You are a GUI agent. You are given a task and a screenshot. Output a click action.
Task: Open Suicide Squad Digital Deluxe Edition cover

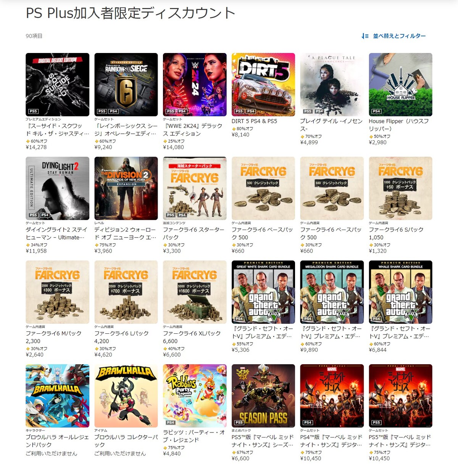pos(57,85)
